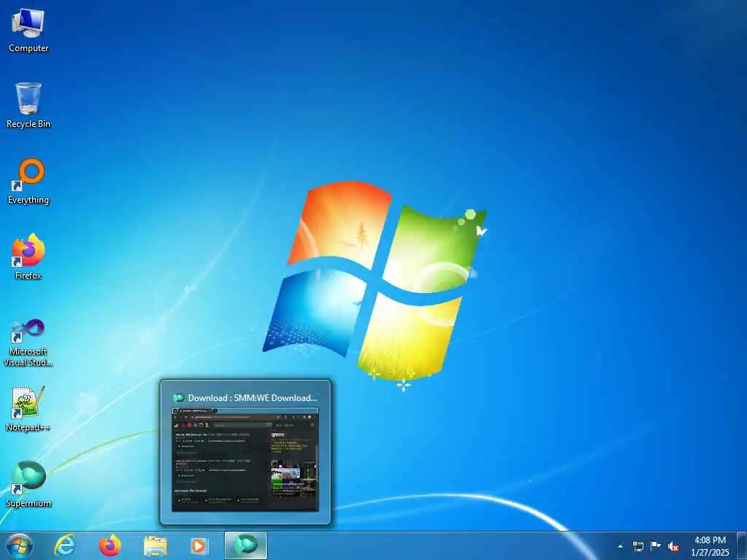Open Windows Explorer from the taskbar
This screenshot has height=560, width=747.
pos(155,546)
